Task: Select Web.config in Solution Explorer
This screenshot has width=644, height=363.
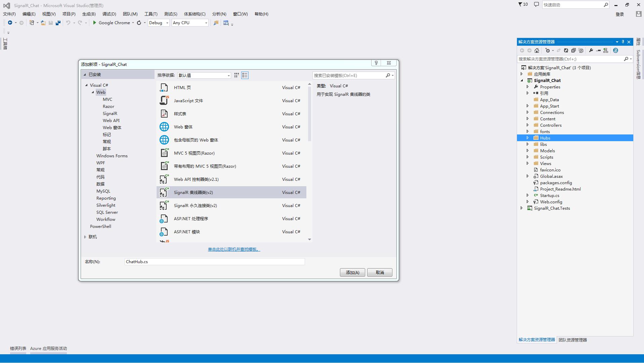Action: (x=551, y=202)
